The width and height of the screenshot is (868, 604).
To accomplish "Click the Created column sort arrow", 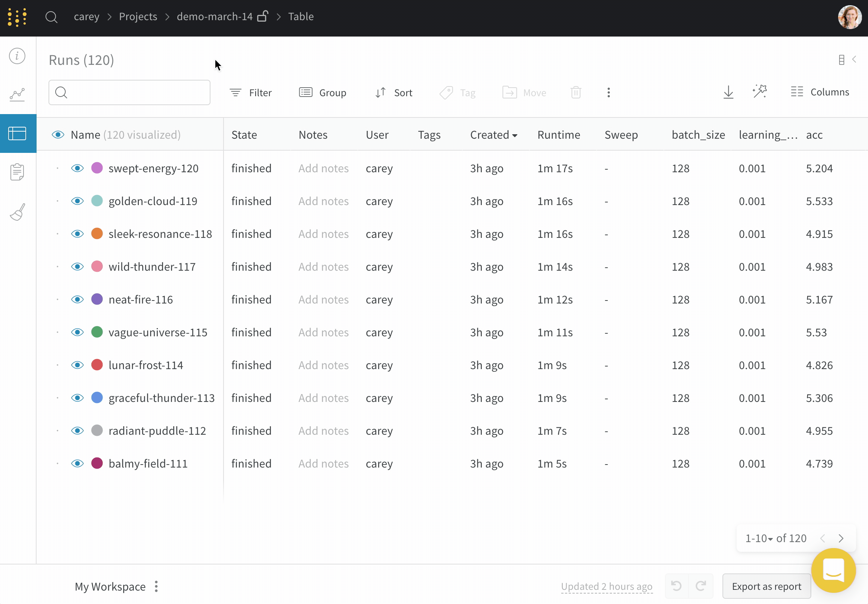I will [515, 136].
